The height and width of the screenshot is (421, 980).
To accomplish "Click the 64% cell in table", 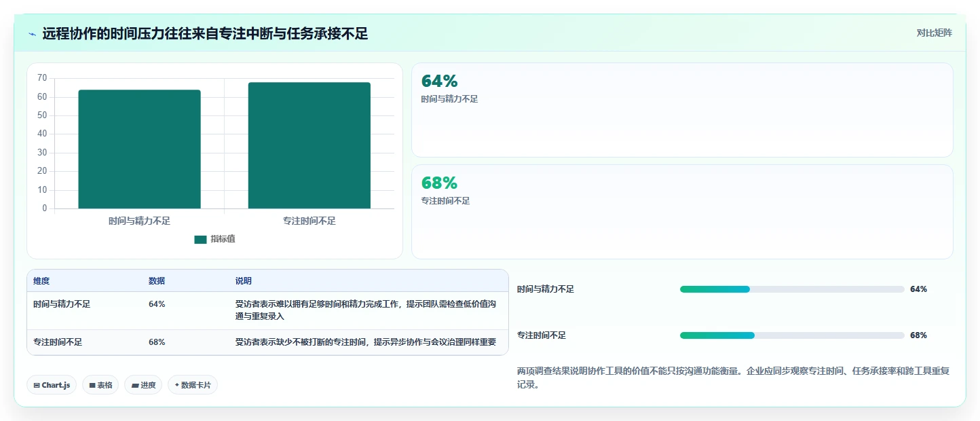I will point(157,304).
